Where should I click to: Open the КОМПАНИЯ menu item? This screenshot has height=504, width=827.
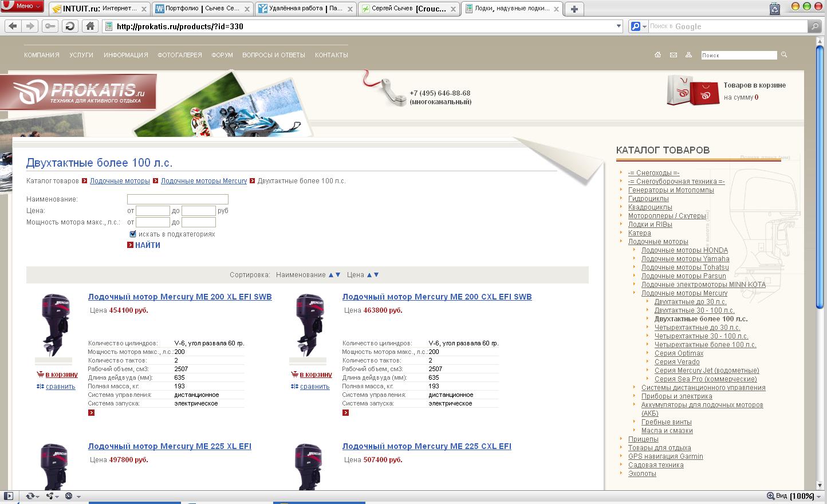[x=42, y=55]
